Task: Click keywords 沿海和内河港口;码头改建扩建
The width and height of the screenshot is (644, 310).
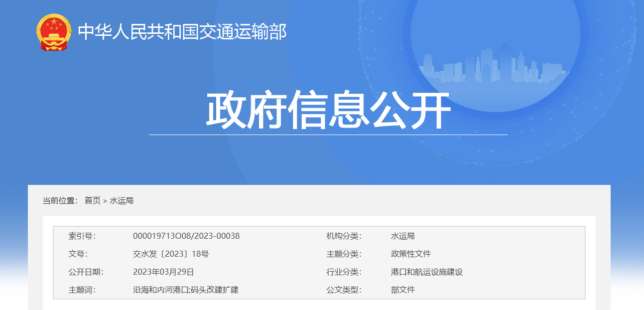Action: [186, 290]
